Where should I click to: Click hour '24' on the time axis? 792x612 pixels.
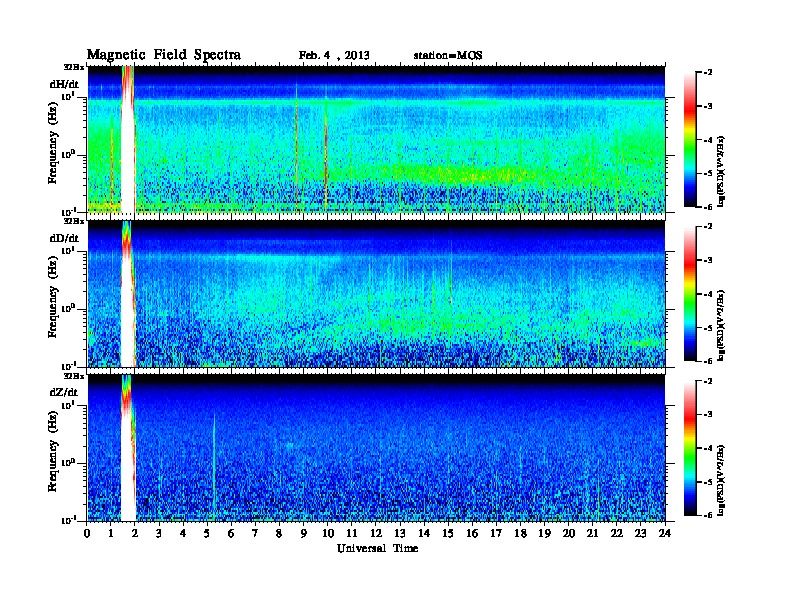click(665, 533)
